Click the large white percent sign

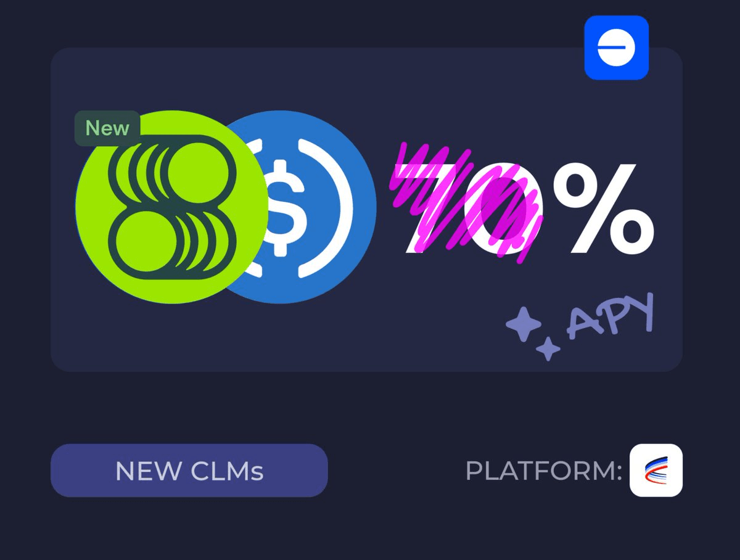click(603, 208)
